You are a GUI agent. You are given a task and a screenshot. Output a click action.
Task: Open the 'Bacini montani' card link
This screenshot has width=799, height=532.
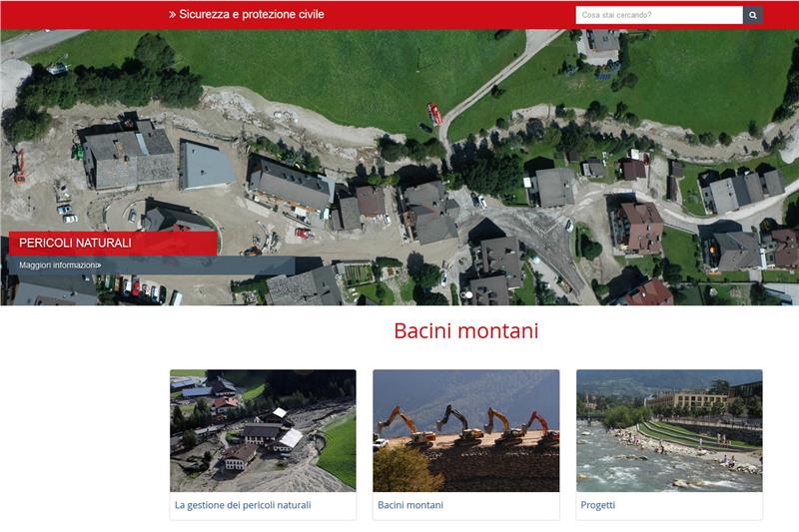(410, 505)
